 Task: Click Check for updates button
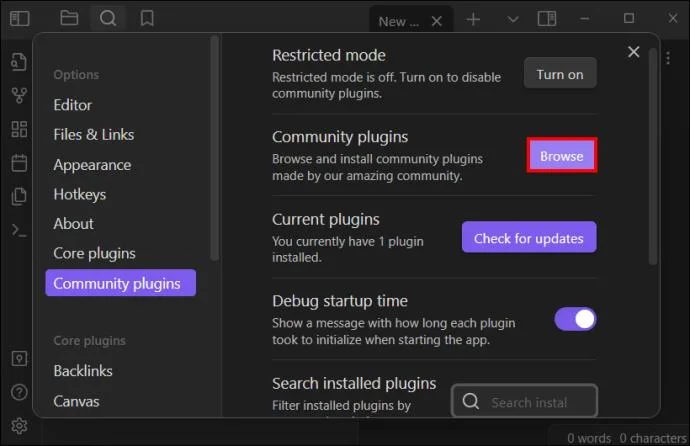(x=529, y=238)
